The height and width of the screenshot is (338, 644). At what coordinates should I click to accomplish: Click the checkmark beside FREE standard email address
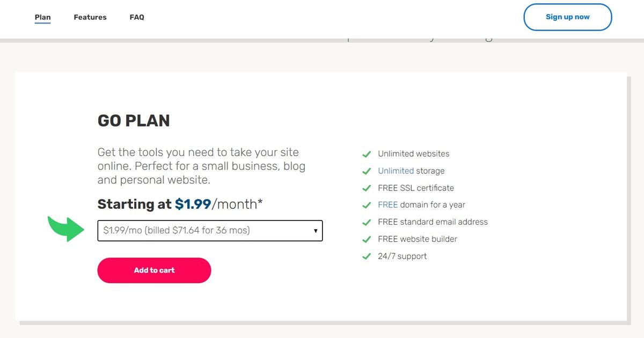coord(367,222)
